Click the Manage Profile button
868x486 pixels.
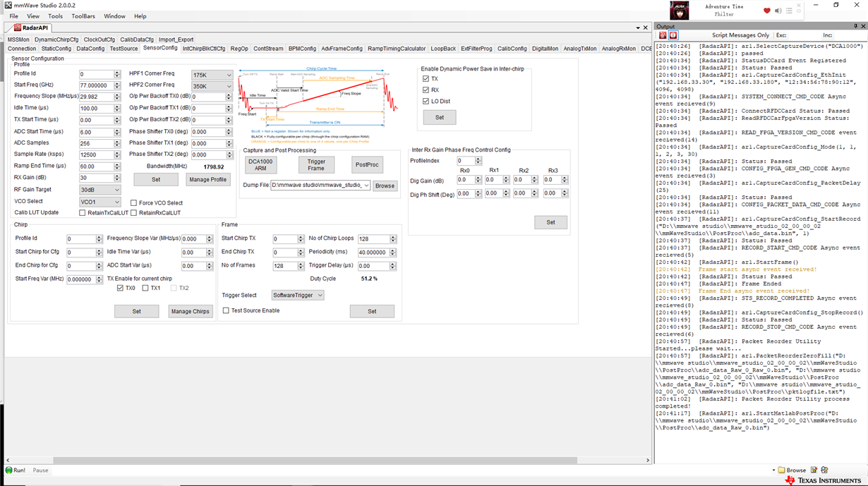click(208, 180)
